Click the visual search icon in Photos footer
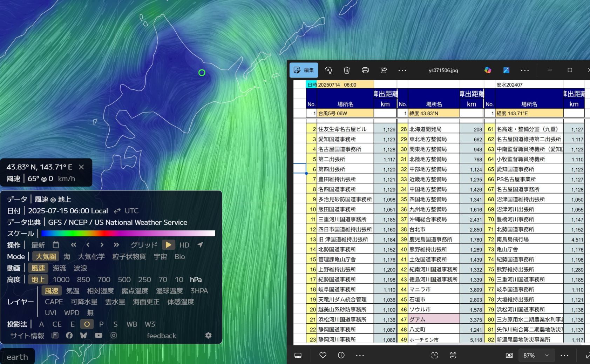Viewport: 590px width, 364px height. click(x=434, y=355)
